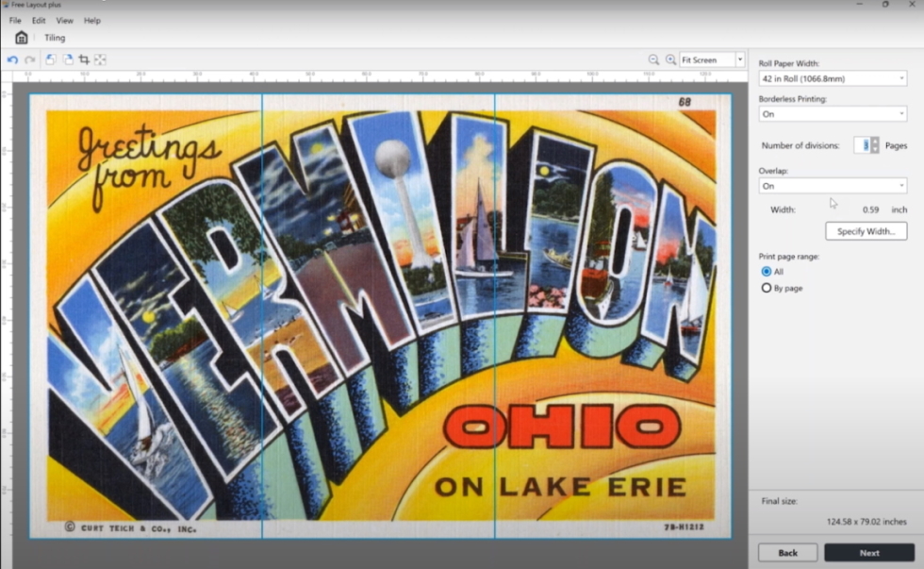
Task: Rotate the image counterclockwise
Action: click(x=51, y=59)
